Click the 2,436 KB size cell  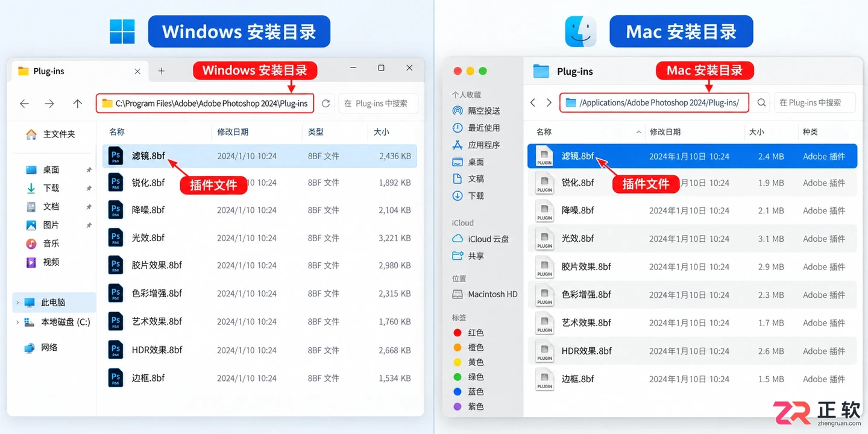(395, 156)
